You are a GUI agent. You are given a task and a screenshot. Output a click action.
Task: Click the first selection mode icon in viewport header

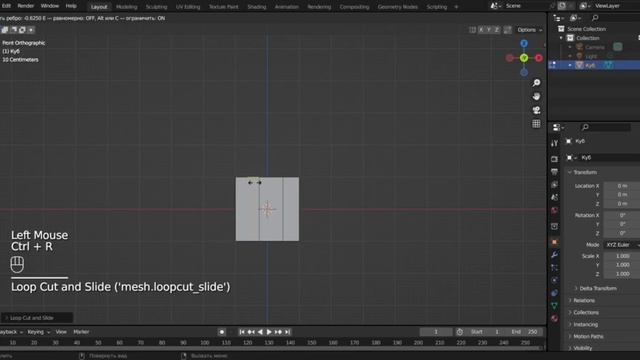pyautogui.click(x=5, y=30)
